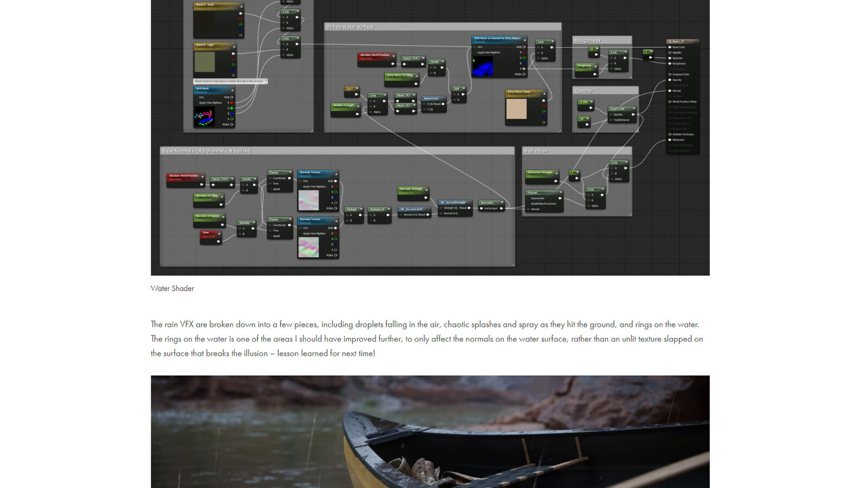This screenshot has height=488, width=868.
Task: Select the Fresnel node
Action: [x=545, y=201]
